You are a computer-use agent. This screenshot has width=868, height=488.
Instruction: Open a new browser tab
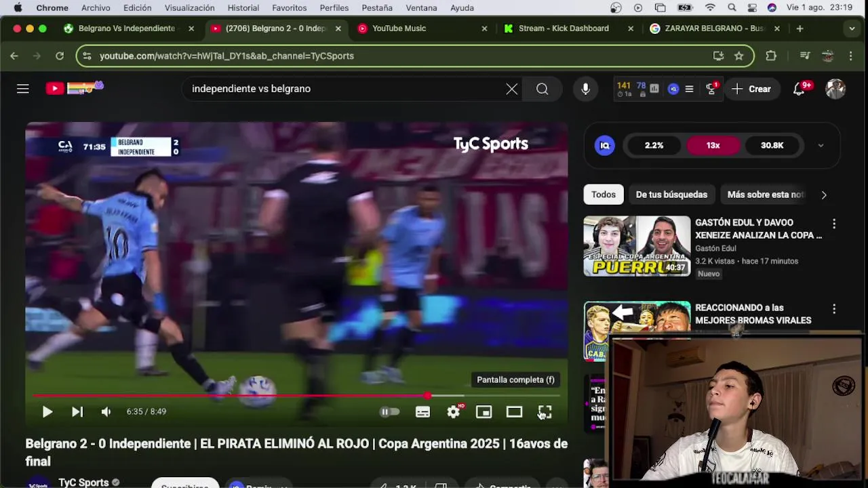pos(800,28)
